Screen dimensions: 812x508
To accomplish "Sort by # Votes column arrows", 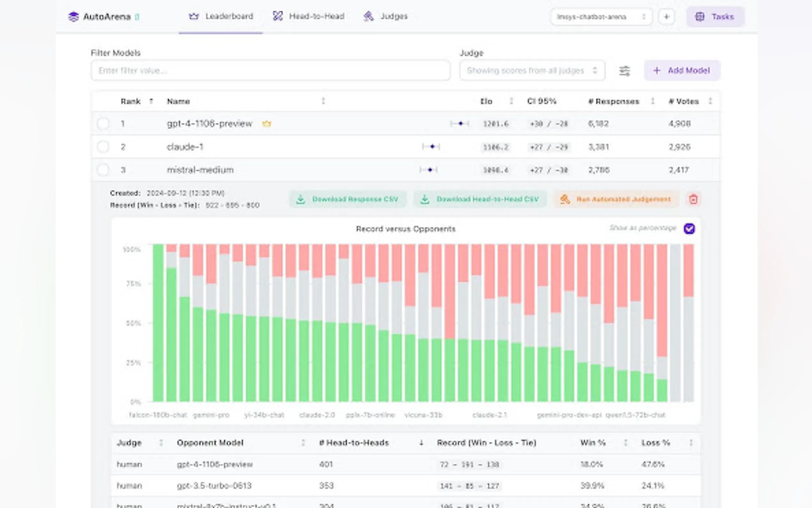I will coord(710,101).
